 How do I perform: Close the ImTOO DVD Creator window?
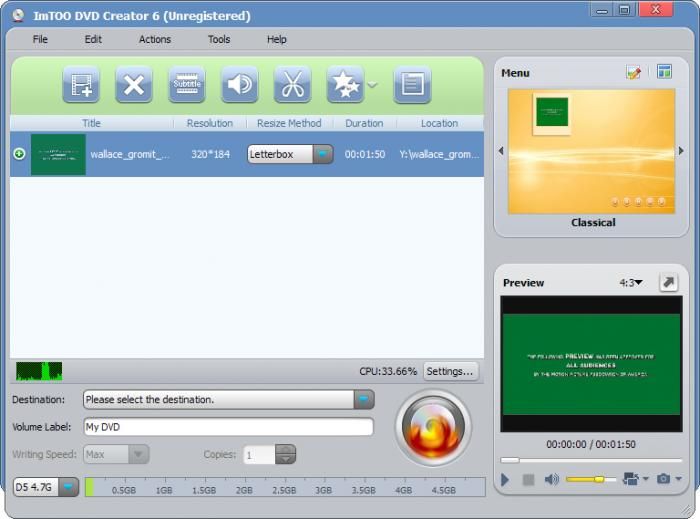[656, 10]
